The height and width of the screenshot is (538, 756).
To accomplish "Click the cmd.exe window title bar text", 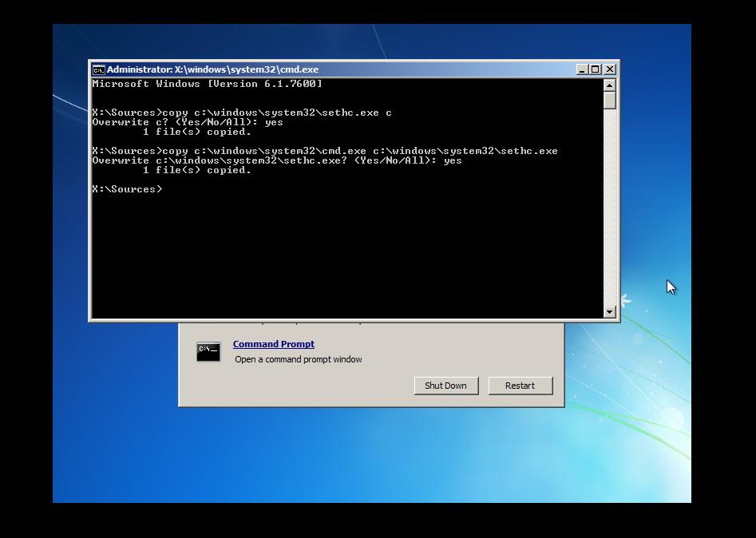I will coord(212,69).
